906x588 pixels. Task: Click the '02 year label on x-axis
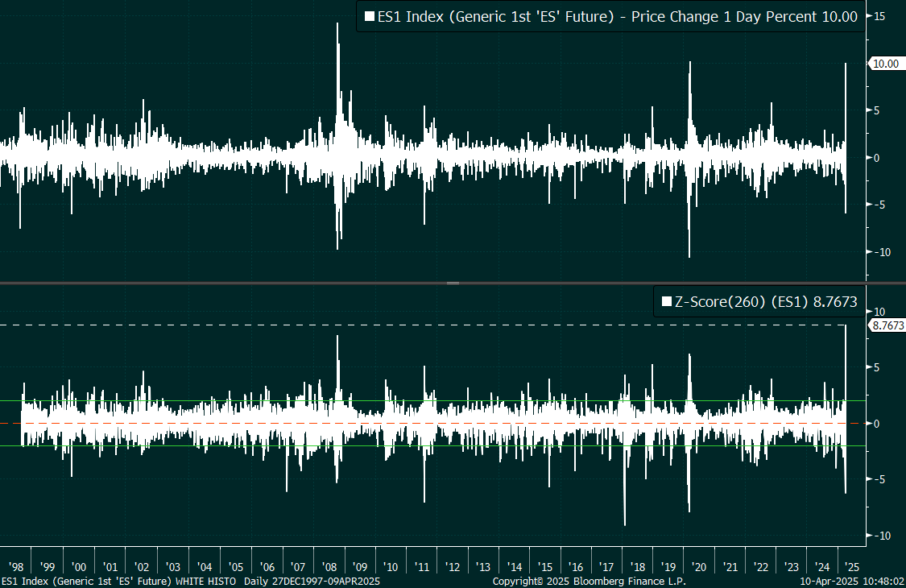(142, 567)
